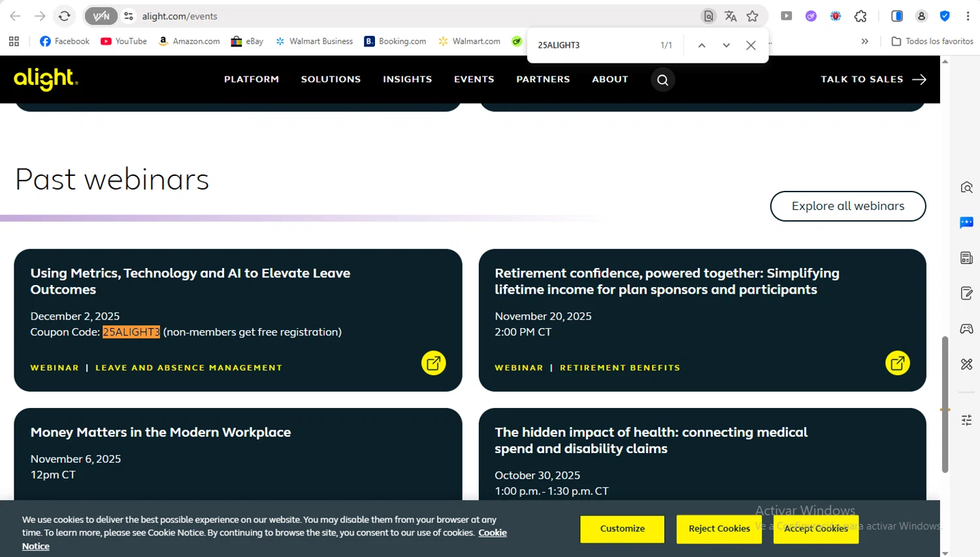Open the 'Retirement confidence, powered together' webinar title
This screenshot has height=557, width=980.
tap(667, 281)
